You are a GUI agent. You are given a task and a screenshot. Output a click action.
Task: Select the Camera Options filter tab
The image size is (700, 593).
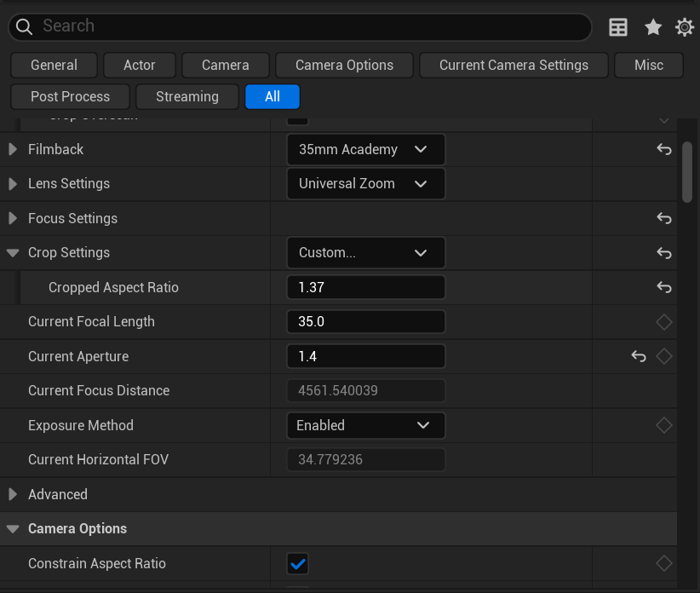(x=344, y=66)
